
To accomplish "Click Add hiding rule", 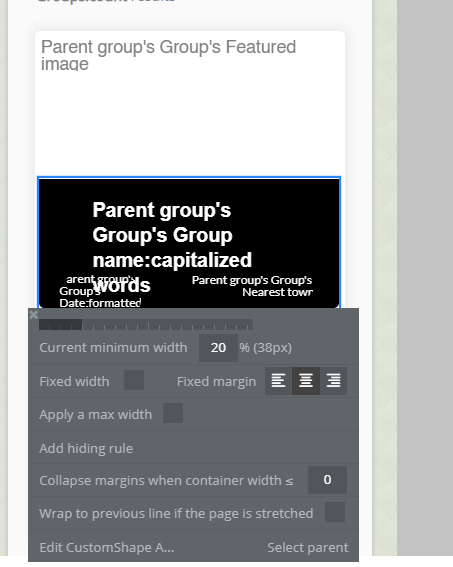I will point(86,448).
